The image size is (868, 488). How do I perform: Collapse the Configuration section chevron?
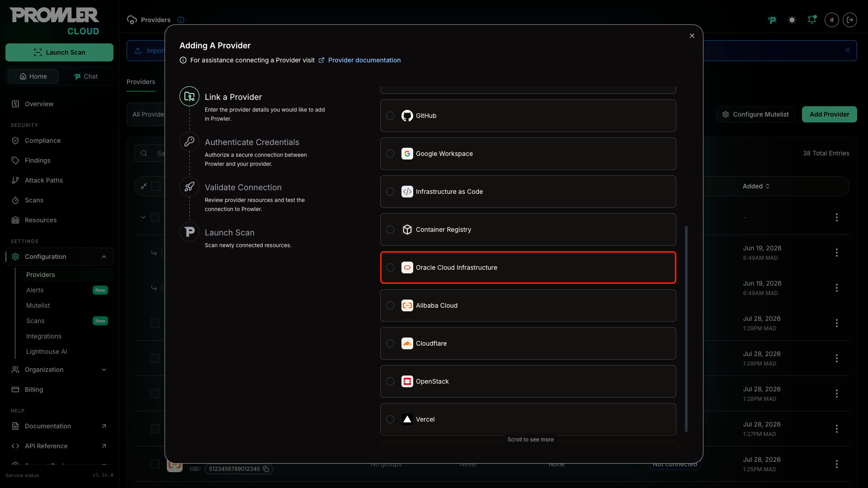click(104, 257)
